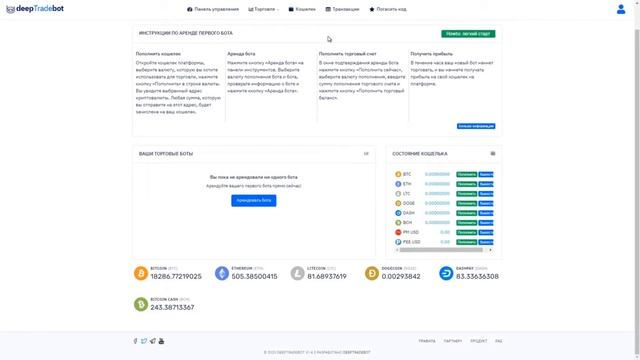Screen dimensions: 640x360
Task: Click blue withdraw button for BTC
Action: point(486,174)
